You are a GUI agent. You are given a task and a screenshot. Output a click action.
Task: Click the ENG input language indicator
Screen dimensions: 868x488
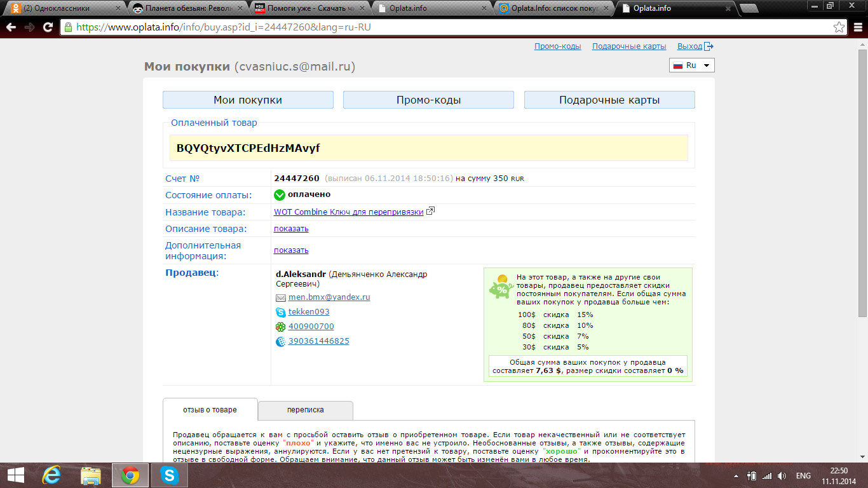pos(803,476)
